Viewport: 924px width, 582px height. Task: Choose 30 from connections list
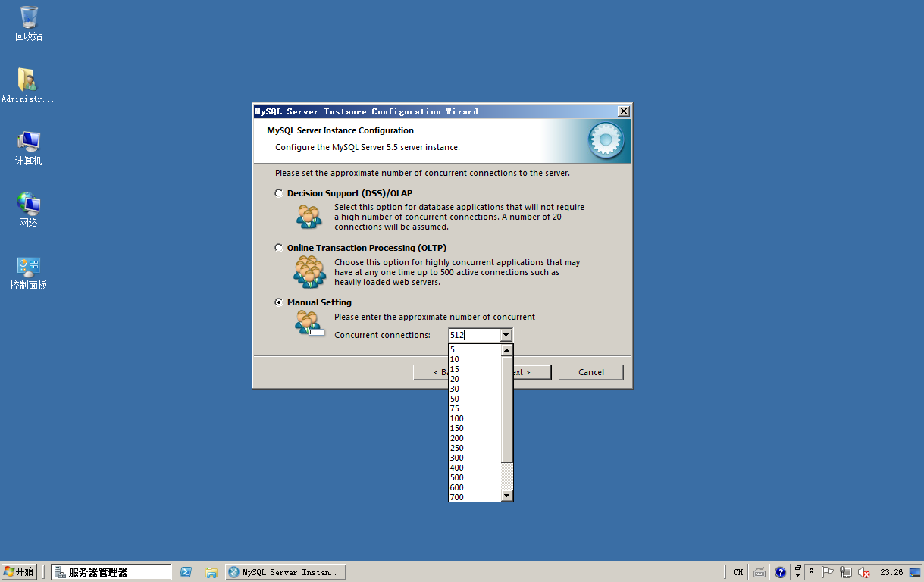click(x=475, y=389)
